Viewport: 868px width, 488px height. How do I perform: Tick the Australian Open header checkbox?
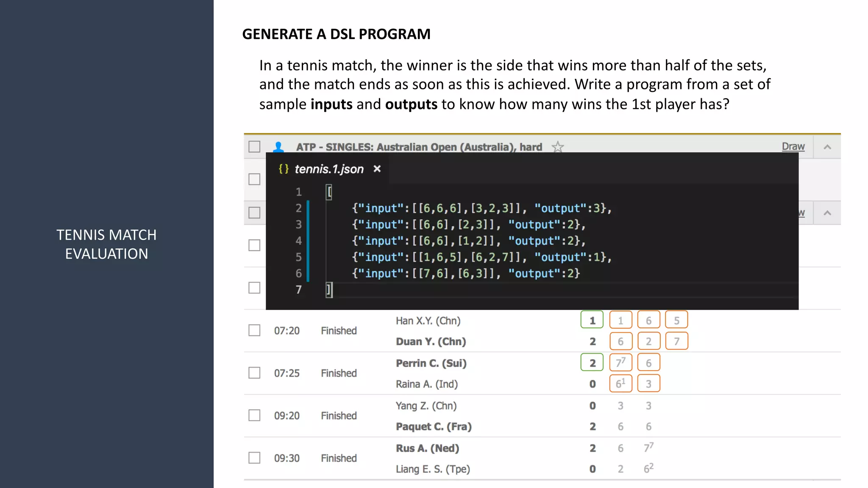click(x=254, y=147)
